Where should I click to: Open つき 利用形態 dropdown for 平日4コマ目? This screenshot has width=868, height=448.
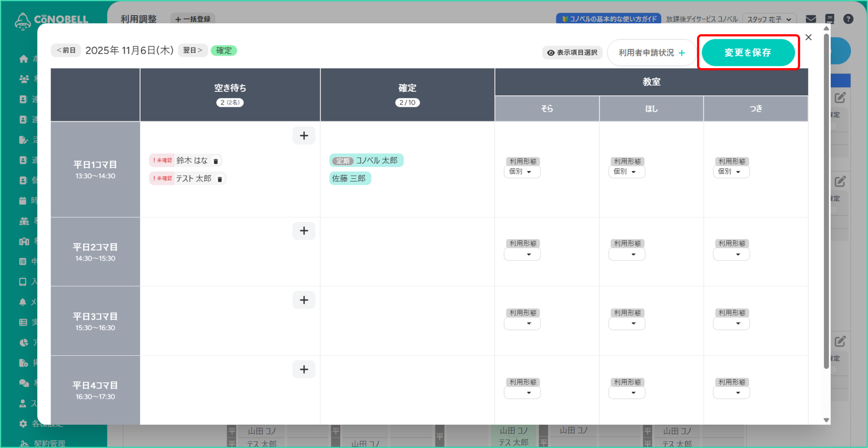tap(731, 393)
